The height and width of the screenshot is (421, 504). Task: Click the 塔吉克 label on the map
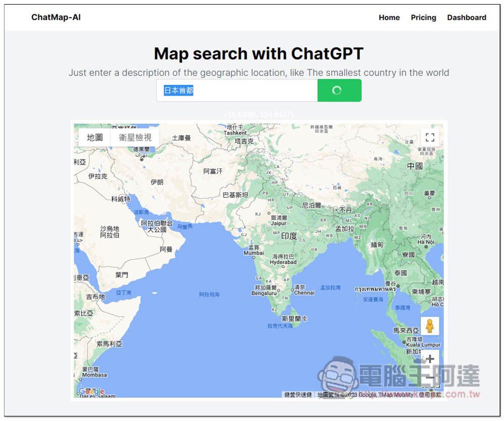coord(244,141)
